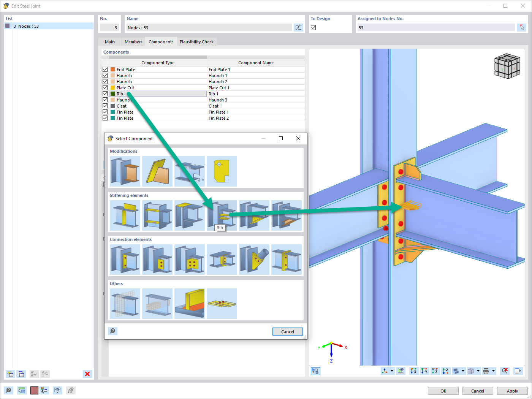Click Cancel in the Select Component dialog

[288, 331]
